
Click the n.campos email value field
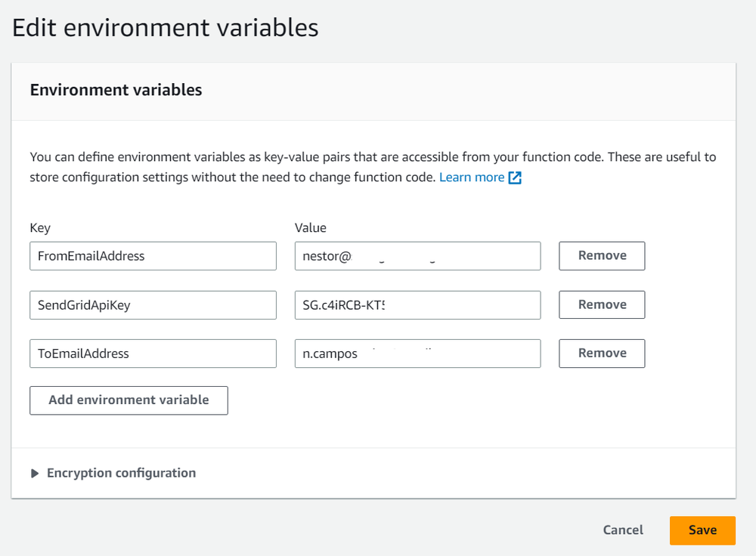point(417,353)
